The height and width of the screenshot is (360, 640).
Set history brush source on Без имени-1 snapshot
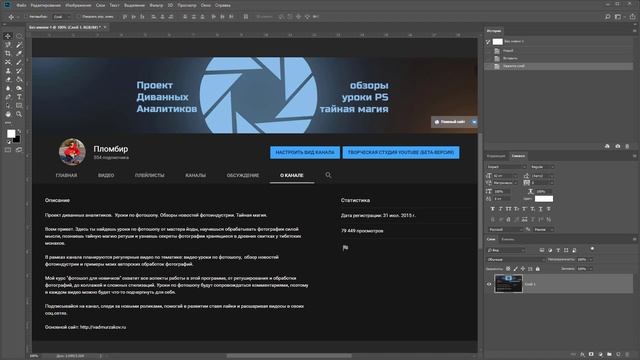pyautogui.click(x=488, y=42)
